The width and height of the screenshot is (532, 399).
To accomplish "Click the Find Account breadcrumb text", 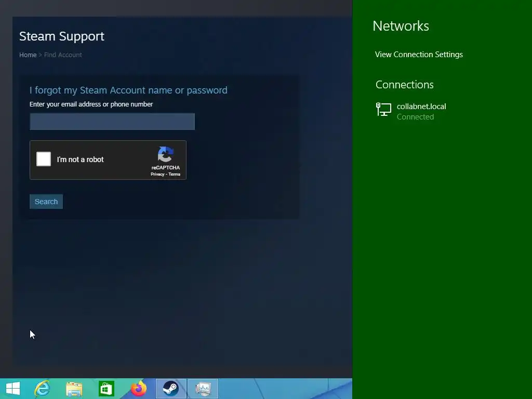I will pyautogui.click(x=63, y=55).
